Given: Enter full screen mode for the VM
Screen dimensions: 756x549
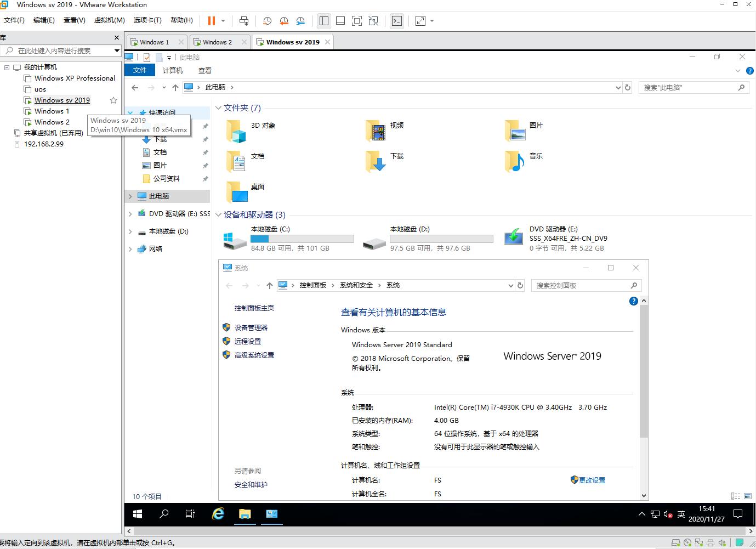Looking at the screenshot, I should (x=357, y=20).
